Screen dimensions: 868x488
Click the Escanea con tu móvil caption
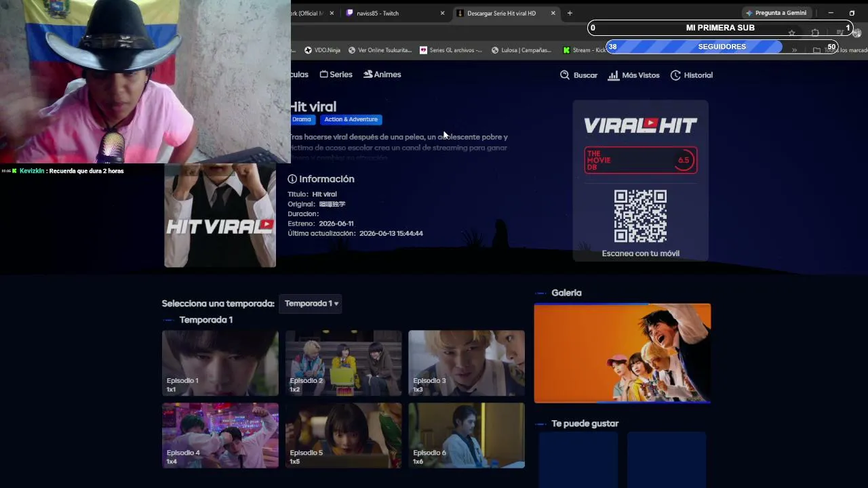(641, 253)
